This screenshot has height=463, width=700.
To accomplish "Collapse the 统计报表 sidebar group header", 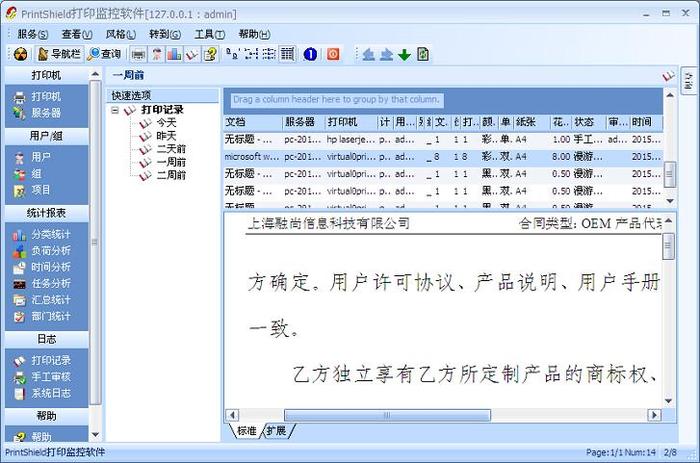I will [x=46, y=213].
